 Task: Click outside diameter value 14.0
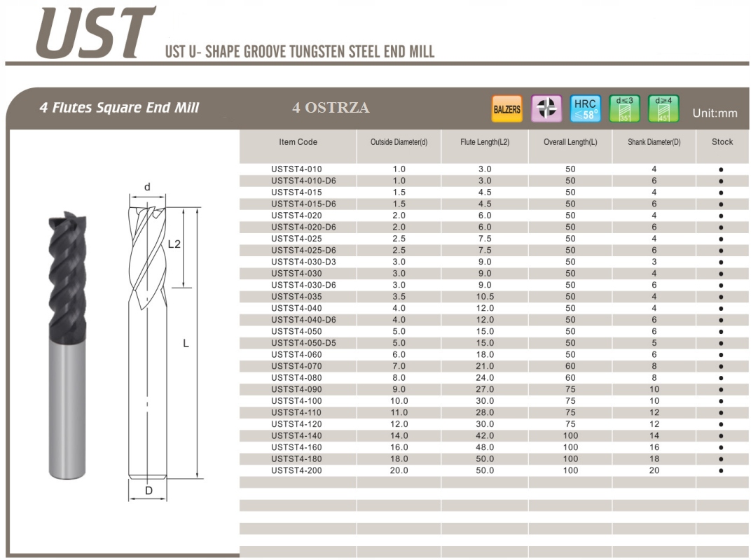pos(399,436)
